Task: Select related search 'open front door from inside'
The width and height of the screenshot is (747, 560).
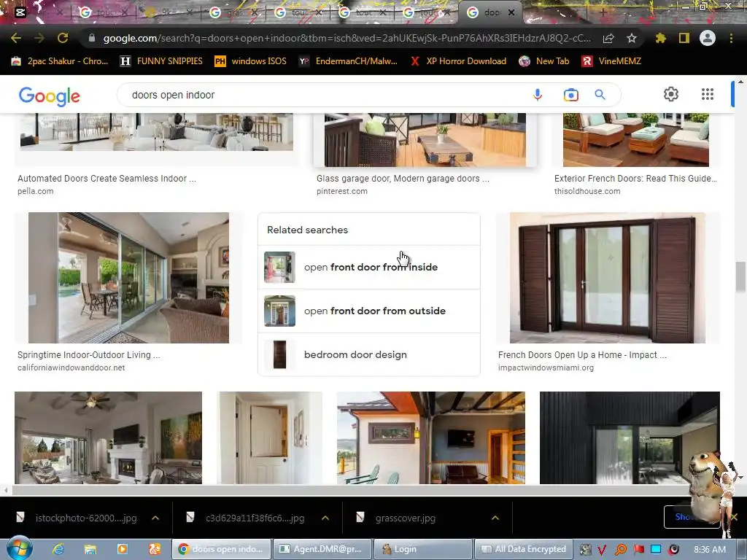Action: click(368, 267)
